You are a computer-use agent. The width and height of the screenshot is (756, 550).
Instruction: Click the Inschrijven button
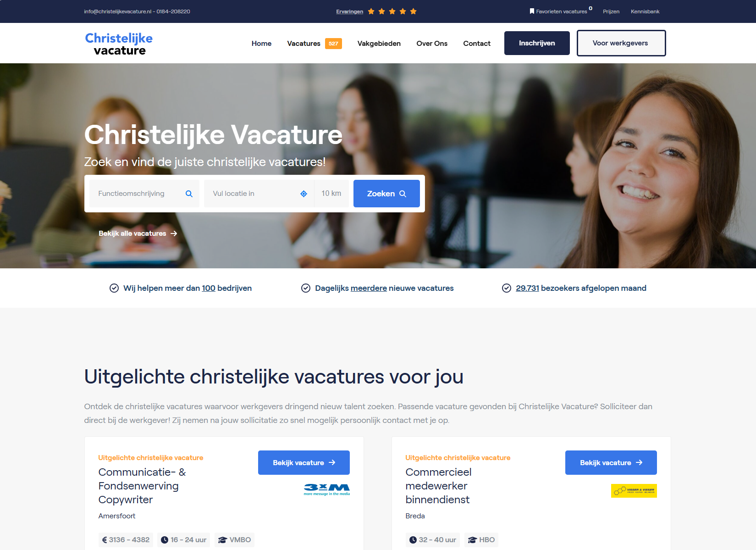tap(537, 43)
